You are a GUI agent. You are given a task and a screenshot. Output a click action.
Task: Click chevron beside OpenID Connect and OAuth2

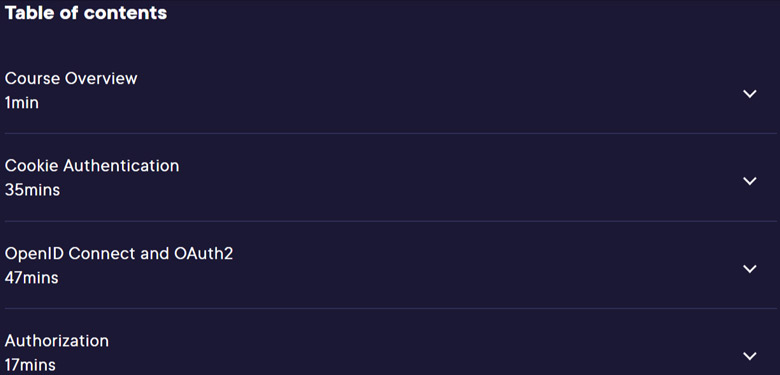[x=749, y=269]
